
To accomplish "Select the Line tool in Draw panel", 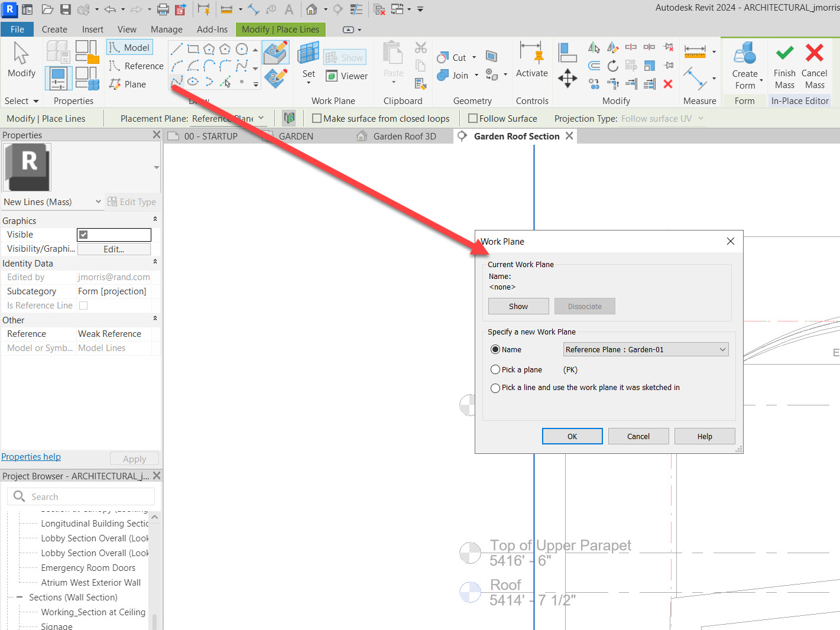I will pyautogui.click(x=177, y=48).
